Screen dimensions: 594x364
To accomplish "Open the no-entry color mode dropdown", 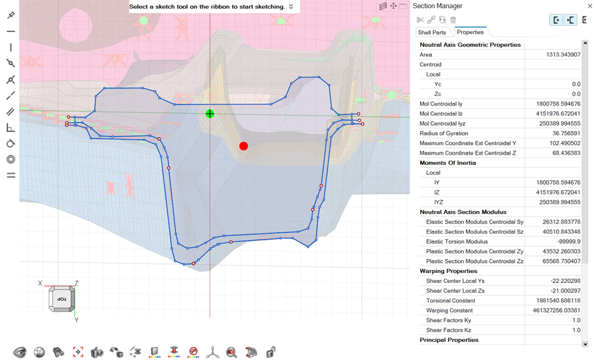I will point(193,352).
